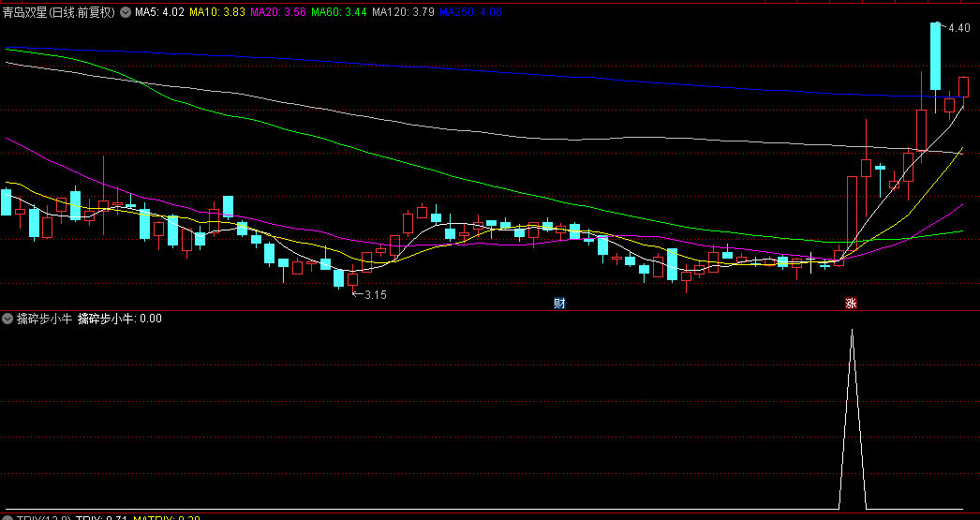Click the white signal spike in 搓碎步小牛 panel
This screenshot has width=980, height=520.
(852, 419)
